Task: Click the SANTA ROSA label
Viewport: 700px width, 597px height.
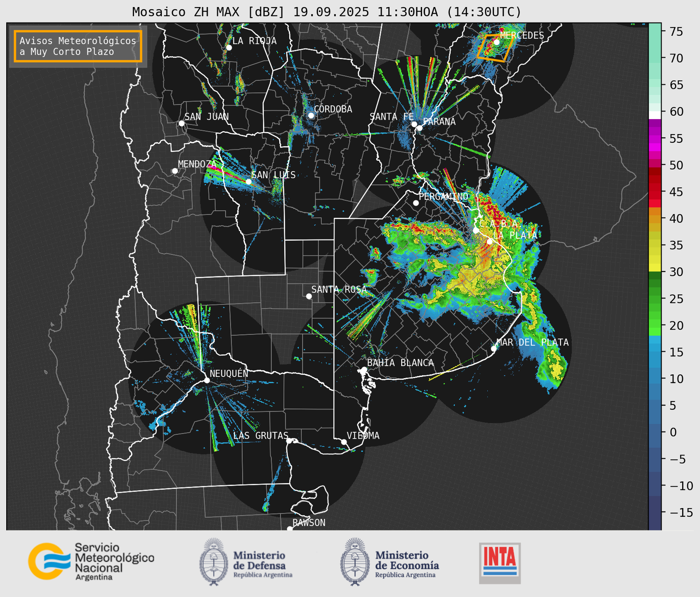Action: tap(339, 289)
